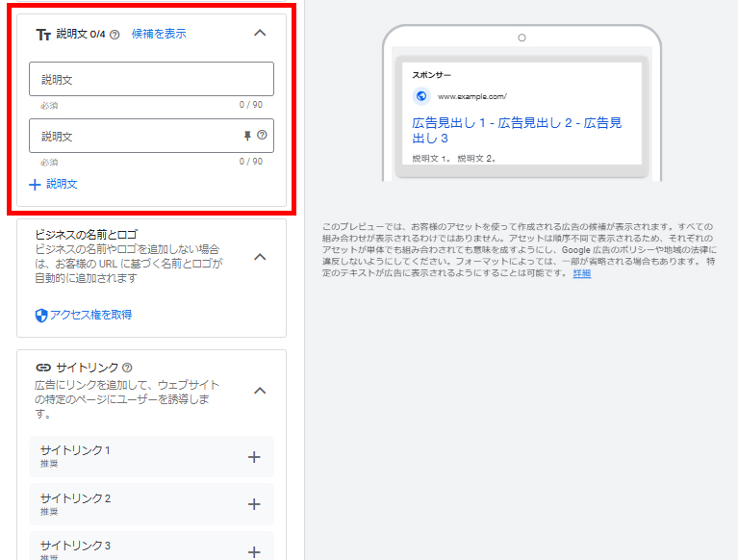Click the blue ad headline in preview

pos(517,130)
